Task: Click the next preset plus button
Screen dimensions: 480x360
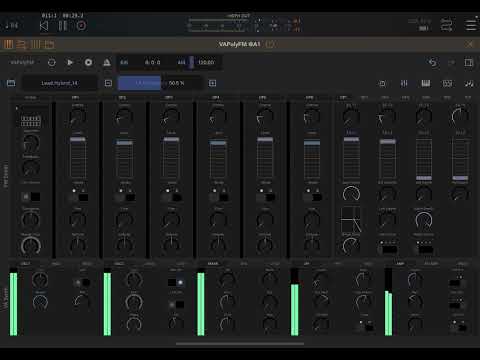Action: click(212, 83)
